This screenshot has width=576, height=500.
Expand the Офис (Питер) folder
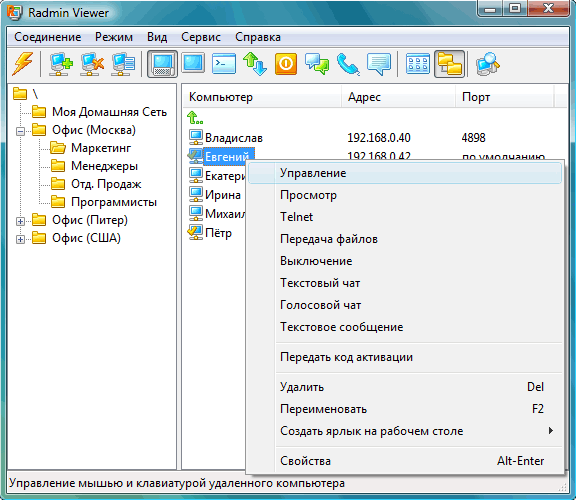tap(21, 221)
